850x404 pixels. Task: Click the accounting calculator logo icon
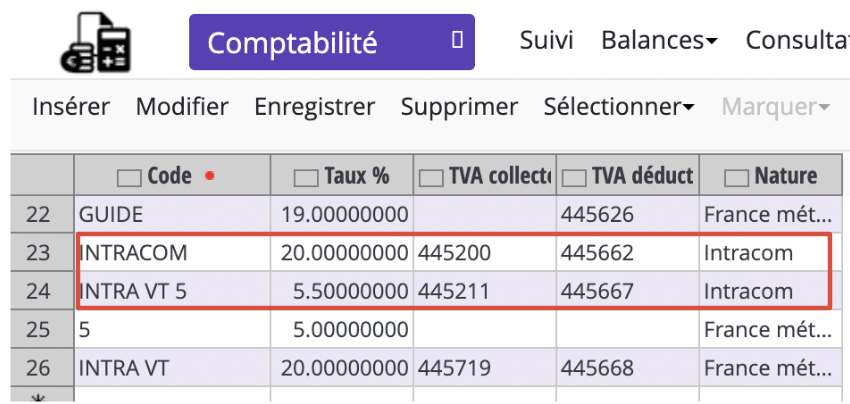pyautogui.click(x=96, y=42)
